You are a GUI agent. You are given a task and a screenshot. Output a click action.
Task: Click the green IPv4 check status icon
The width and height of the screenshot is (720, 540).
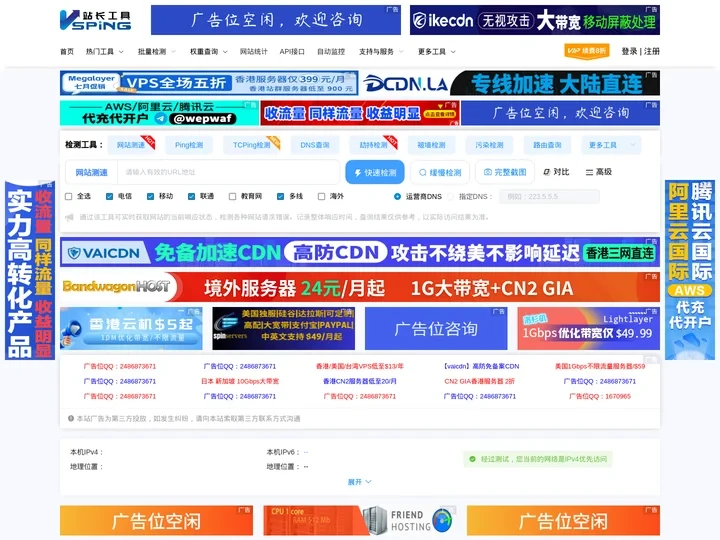(472, 459)
